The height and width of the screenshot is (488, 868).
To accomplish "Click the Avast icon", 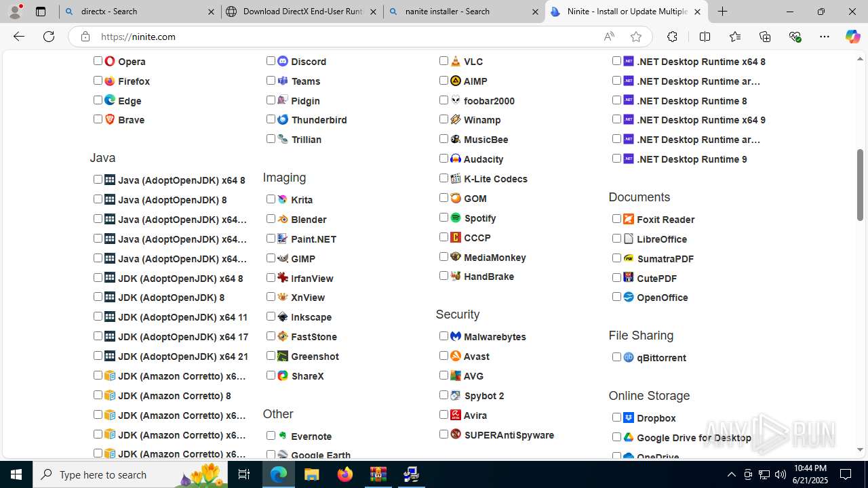I will (x=456, y=356).
